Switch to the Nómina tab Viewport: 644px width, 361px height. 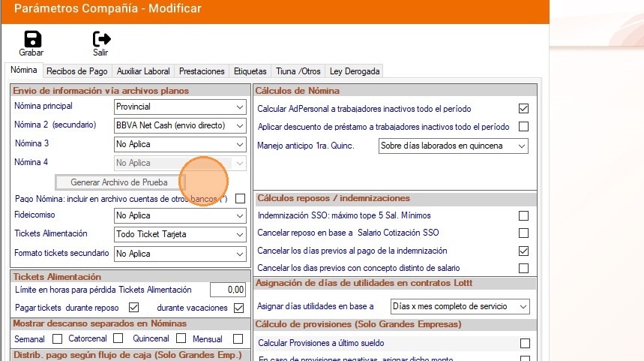click(24, 70)
